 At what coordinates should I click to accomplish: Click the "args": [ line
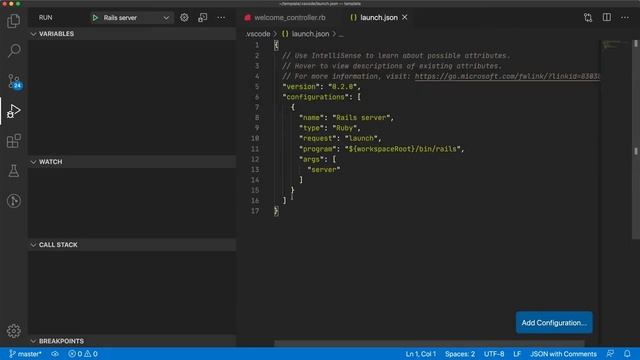click(x=318, y=160)
